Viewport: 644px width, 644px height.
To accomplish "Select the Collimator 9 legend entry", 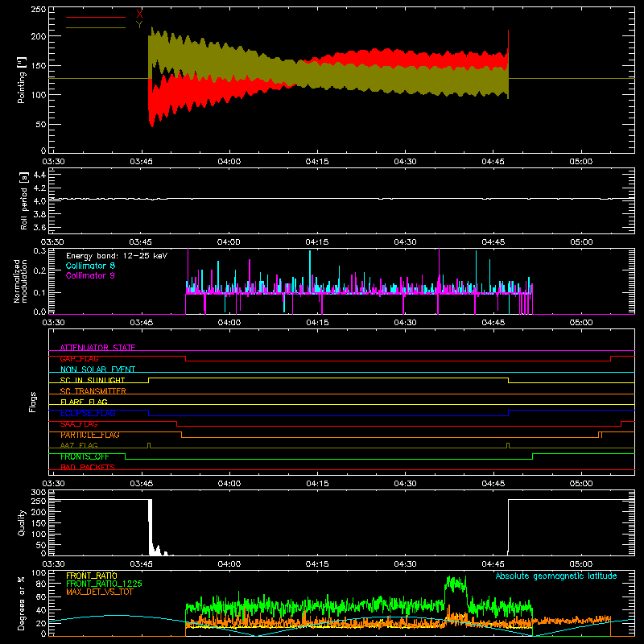I will point(90,275).
